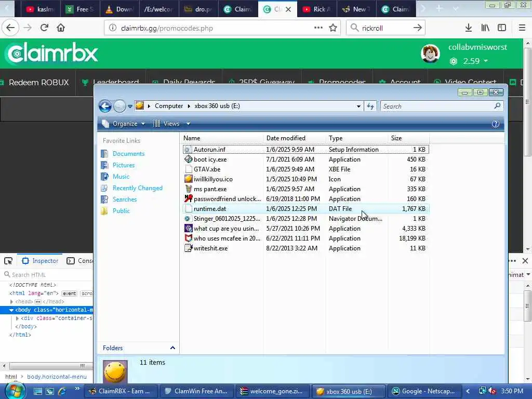532x399 pixels.
Task: Select runtime.dat file row
Action: pyautogui.click(x=305, y=209)
